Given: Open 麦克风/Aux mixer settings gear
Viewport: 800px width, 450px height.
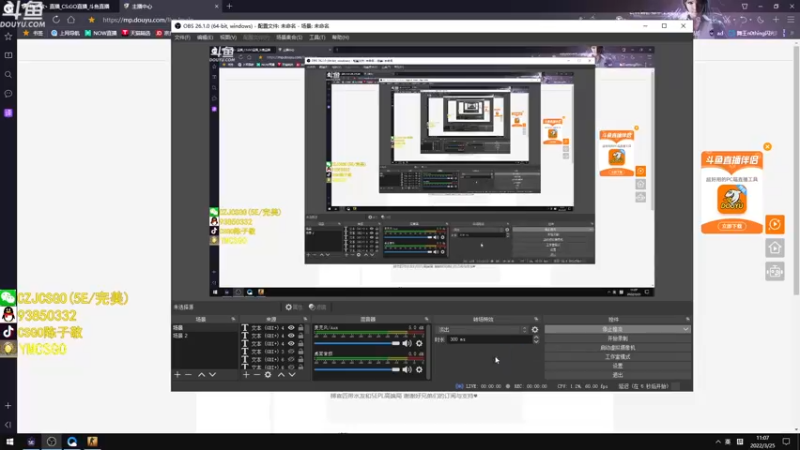Looking at the screenshot, I should (x=419, y=343).
